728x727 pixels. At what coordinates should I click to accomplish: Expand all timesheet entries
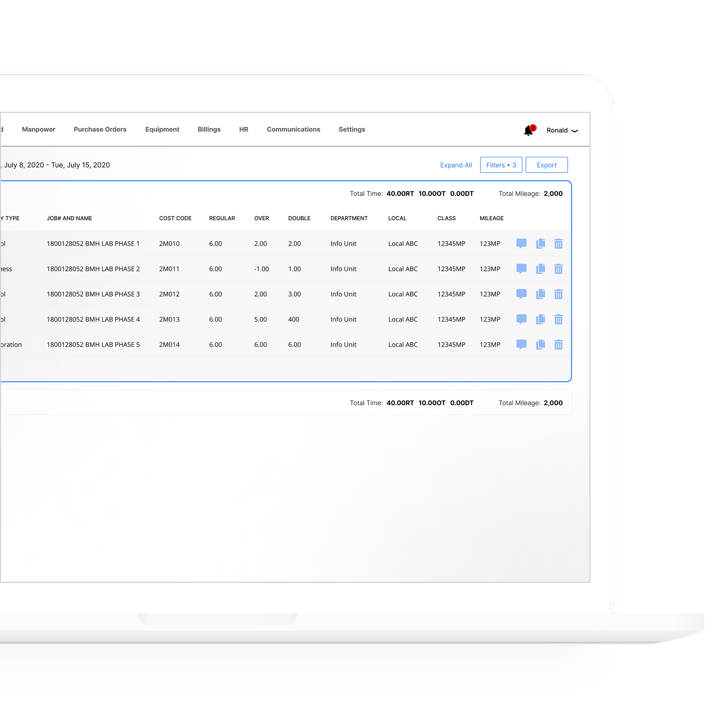tap(456, 165)
